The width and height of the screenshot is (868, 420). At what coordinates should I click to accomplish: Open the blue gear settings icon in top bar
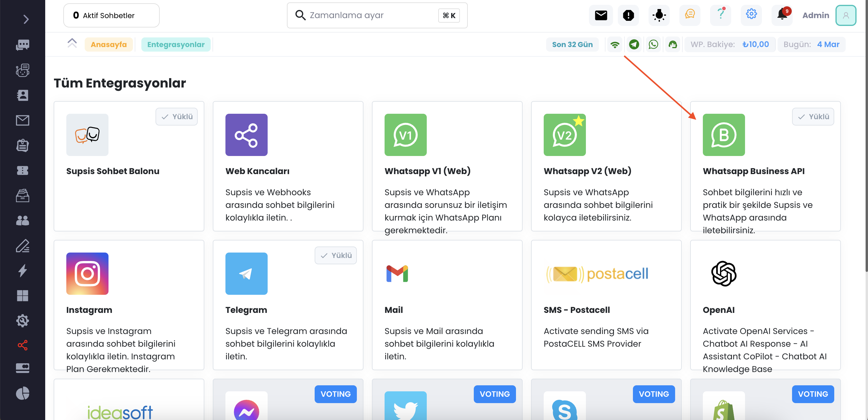click(x=751, y=14)
